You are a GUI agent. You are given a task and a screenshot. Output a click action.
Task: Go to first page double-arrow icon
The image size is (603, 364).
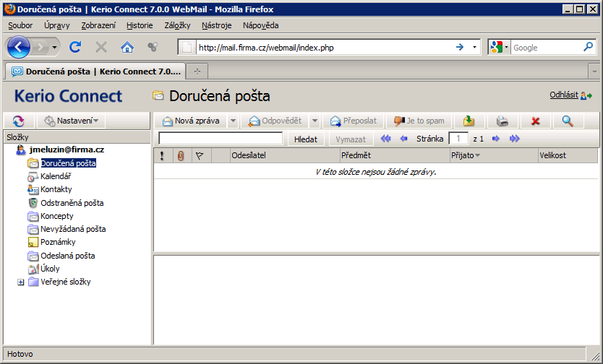385,139
